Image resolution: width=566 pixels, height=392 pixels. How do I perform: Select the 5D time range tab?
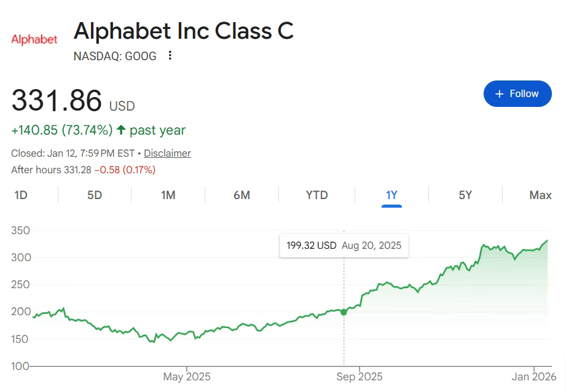point(95,195)
